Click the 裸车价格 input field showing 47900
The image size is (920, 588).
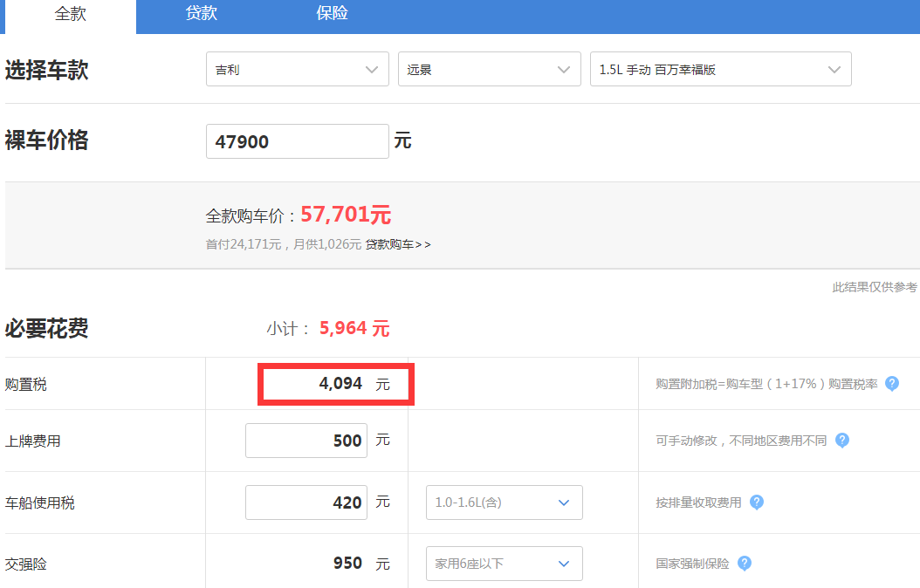click(298, 141)
